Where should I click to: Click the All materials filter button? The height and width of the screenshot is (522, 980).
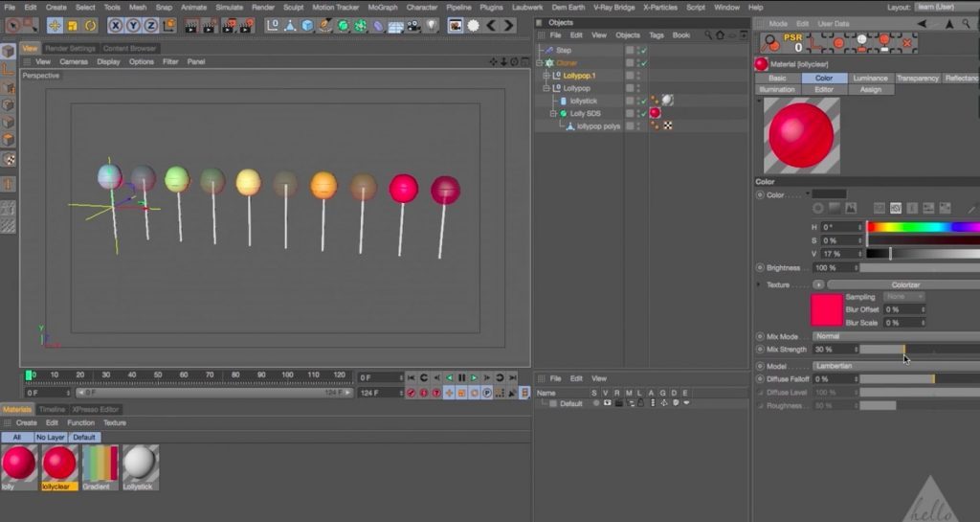pos(17,437)
